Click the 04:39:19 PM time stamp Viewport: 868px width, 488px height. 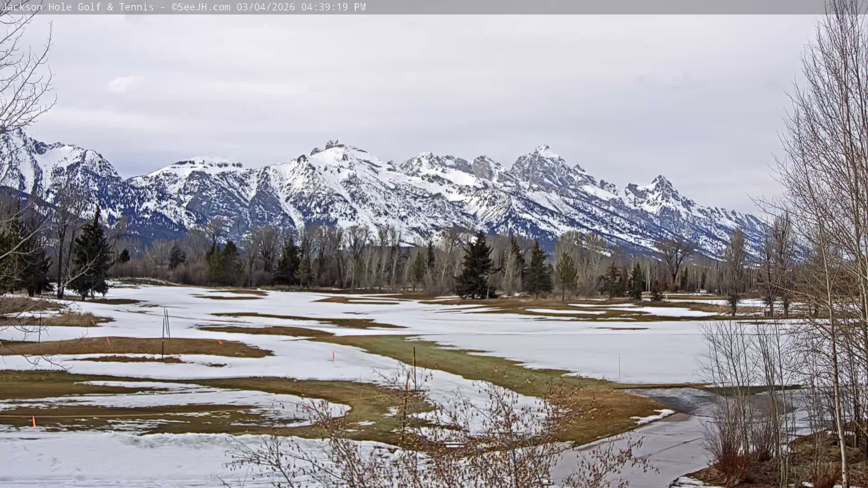333,7
